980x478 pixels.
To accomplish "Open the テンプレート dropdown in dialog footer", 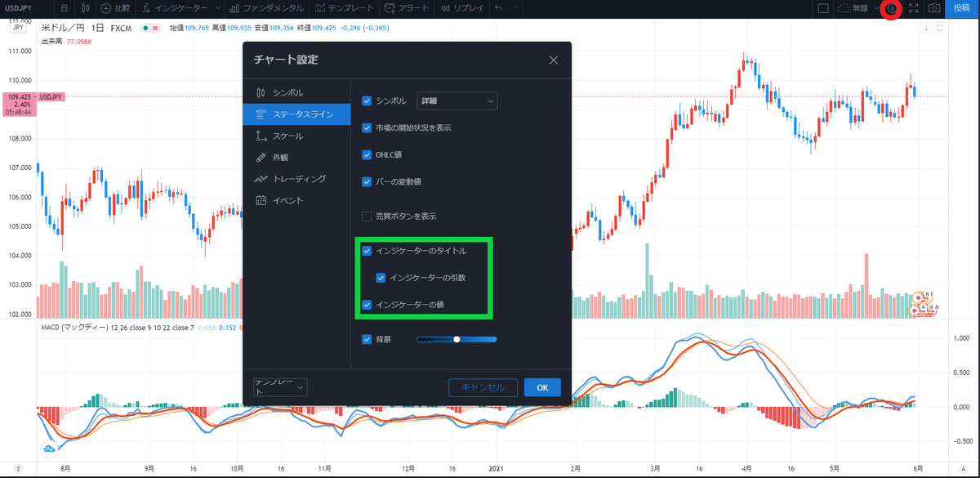I will pyautogui.click(x=280, y=386).
